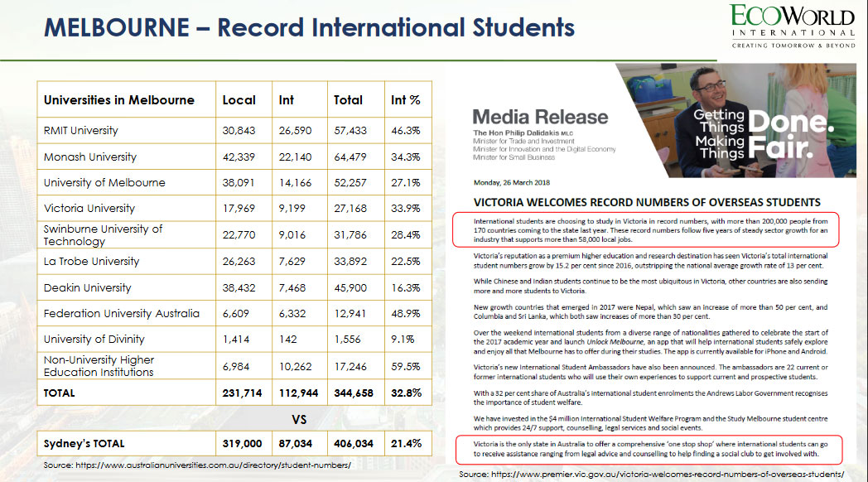Click Non-University institutions' international count 10,262

295,366
